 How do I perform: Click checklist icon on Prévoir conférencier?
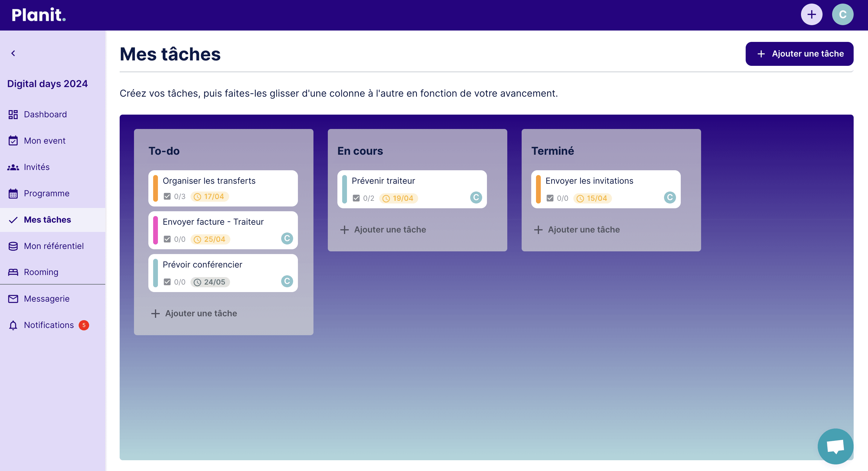[x=167, y=282]
